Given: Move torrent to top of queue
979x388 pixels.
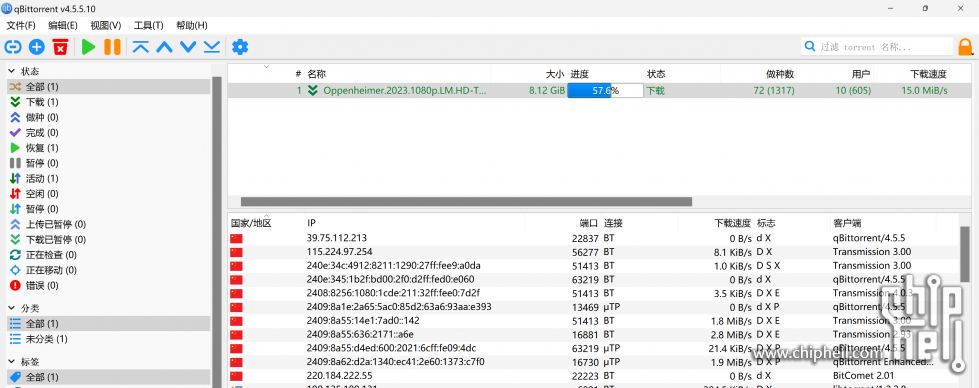Looking at the screenshot, I should [x=140, y=47].
